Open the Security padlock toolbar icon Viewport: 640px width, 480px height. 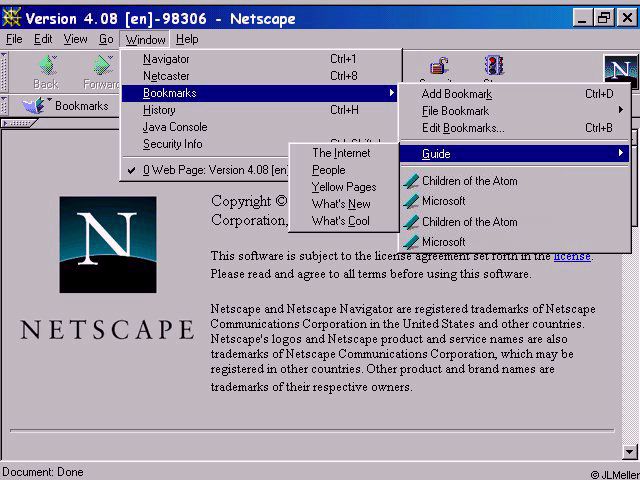439,65
